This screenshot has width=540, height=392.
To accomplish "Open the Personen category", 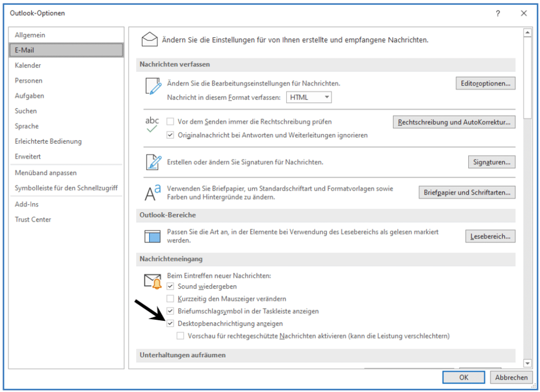I will pos(66,81).
